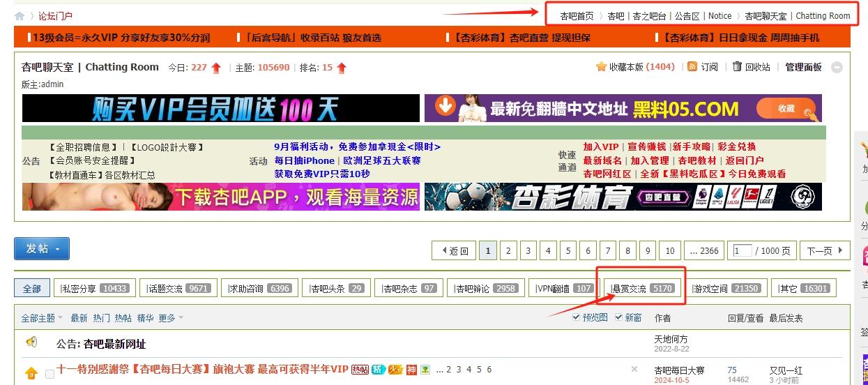
Task: Click the gray X icon on the 每日大赛 thread row
Action: coord(634,370)
